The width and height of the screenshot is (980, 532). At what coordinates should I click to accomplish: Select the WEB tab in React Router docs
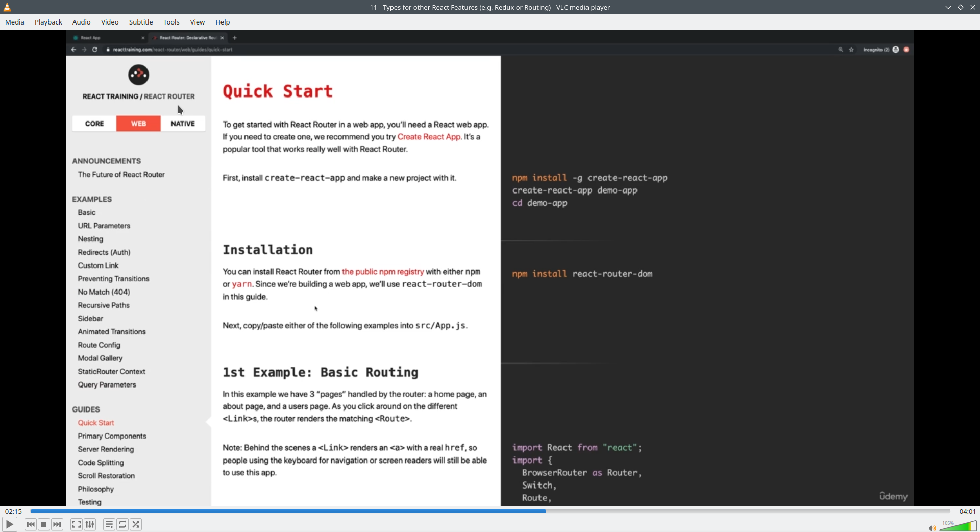[x=138, y=124]
